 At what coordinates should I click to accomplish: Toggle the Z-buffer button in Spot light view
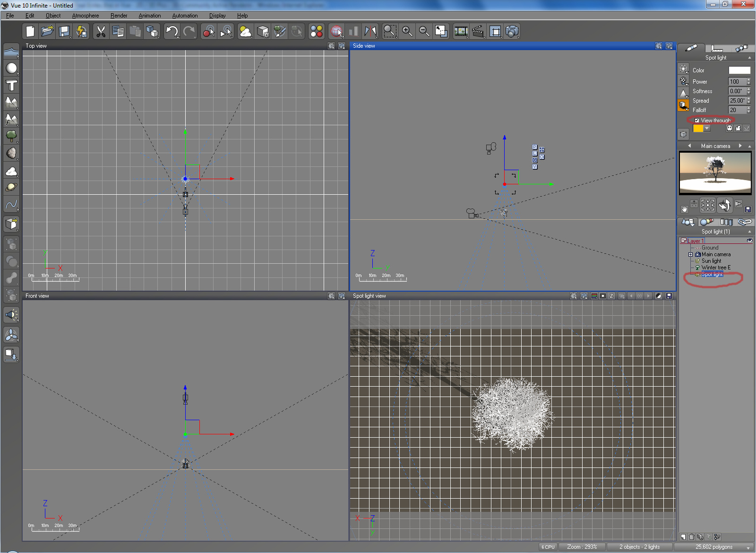[x=611, y=296]
